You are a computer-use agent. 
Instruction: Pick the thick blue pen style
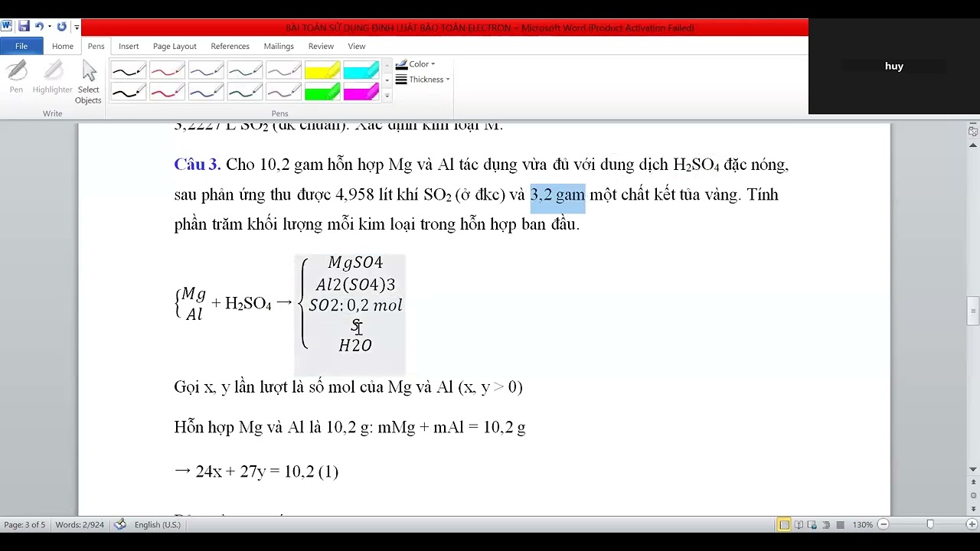tap(206, 93)
